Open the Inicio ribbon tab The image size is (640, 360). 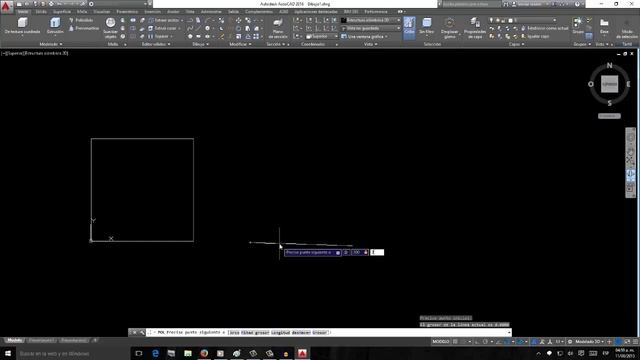click(x=23, y=12)
